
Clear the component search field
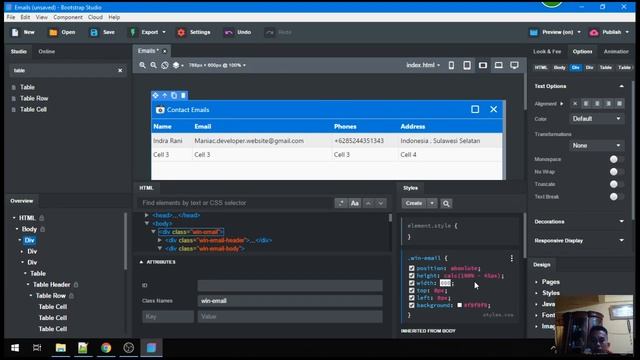pos(120,71)
